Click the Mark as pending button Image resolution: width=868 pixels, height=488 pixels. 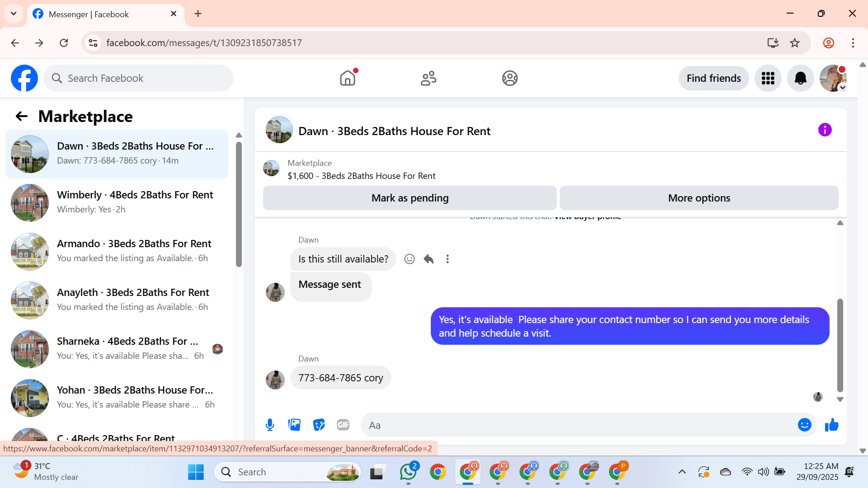[410, 198]
